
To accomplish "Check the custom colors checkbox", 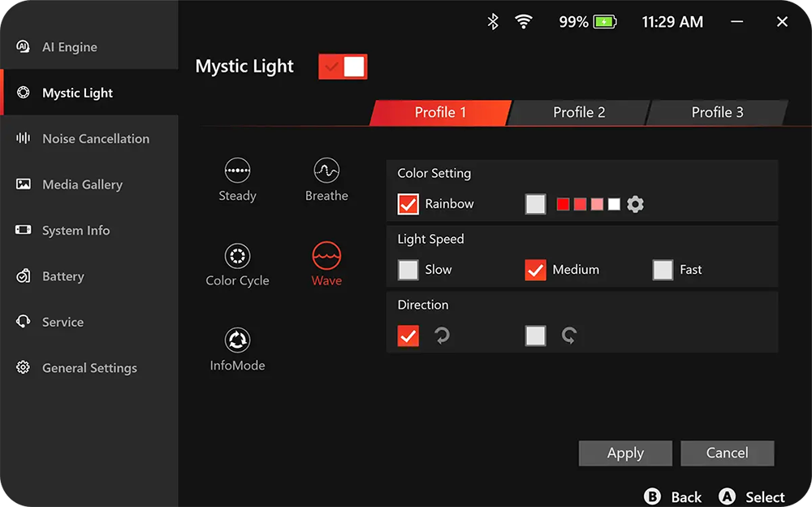I will click(535, 204).
